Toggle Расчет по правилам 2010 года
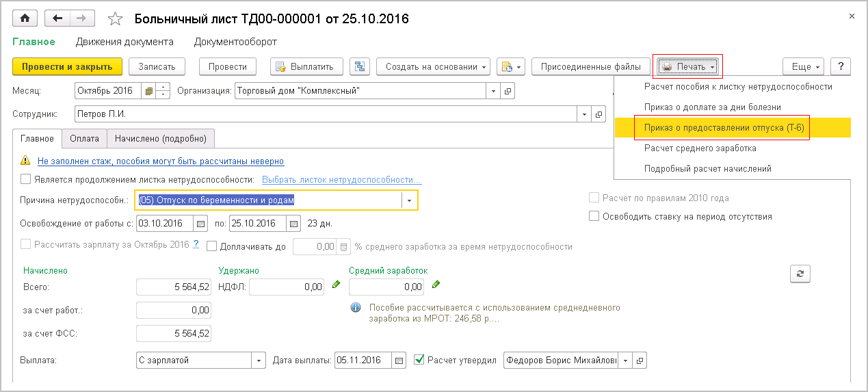The image size is (868, 392). tap(594, 198)
